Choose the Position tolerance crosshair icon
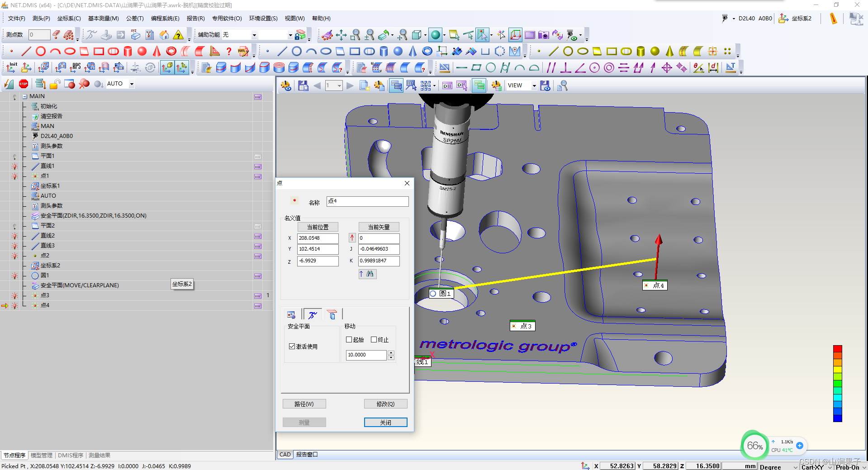This screenshot has width=868, height=470. click(x=667, y=67)
